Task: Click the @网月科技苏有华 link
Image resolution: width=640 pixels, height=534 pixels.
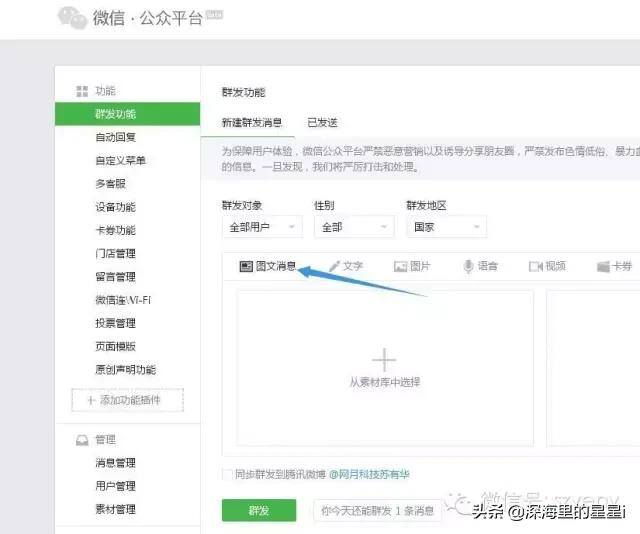Action: 369,474
